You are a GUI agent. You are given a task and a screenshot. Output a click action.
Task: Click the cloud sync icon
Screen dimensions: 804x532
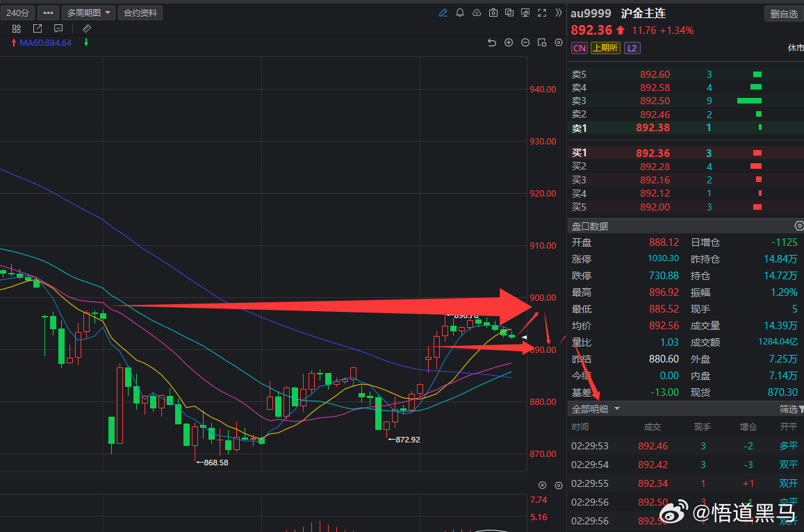(476, 13)
